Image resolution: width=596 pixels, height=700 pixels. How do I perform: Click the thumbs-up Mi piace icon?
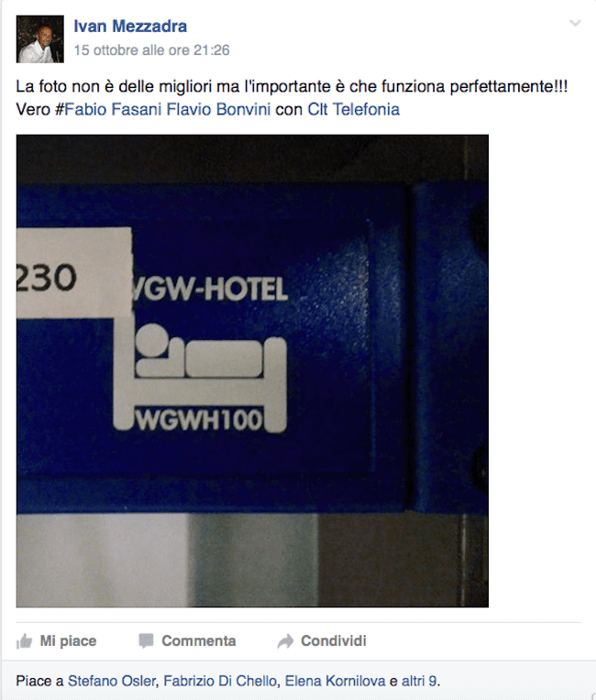point(24,641)
